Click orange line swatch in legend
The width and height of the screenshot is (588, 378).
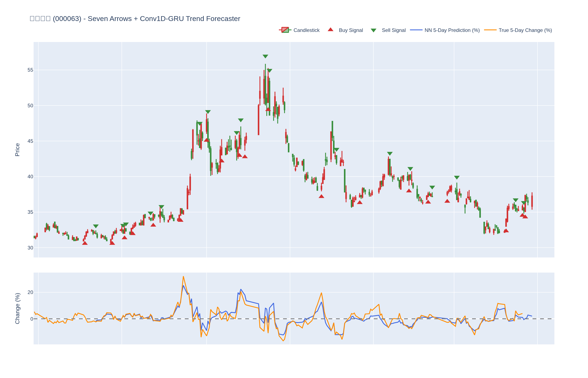pyautogui.click(x=490, y=30)
